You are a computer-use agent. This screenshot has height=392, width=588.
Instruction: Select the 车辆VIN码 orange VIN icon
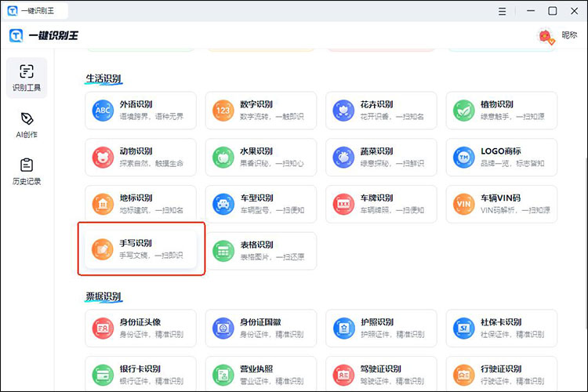[x=464, y=204]
